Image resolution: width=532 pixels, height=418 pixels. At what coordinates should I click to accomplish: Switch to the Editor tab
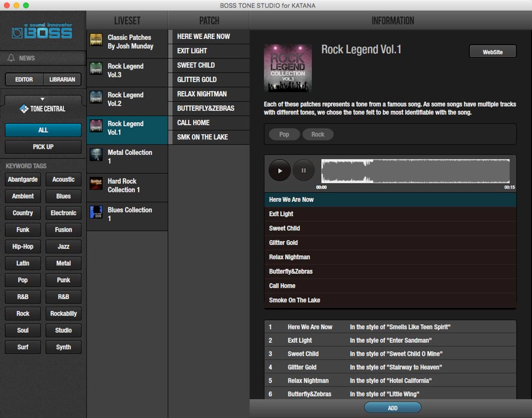[x=24, y=79]
